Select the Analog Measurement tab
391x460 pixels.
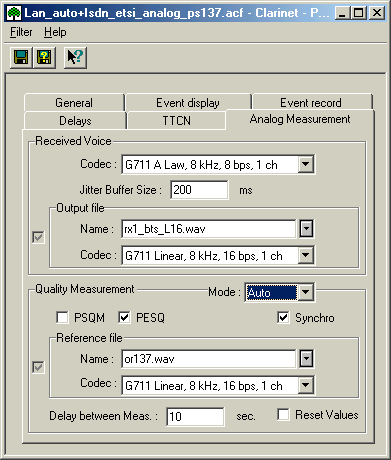tap(300, 119)
